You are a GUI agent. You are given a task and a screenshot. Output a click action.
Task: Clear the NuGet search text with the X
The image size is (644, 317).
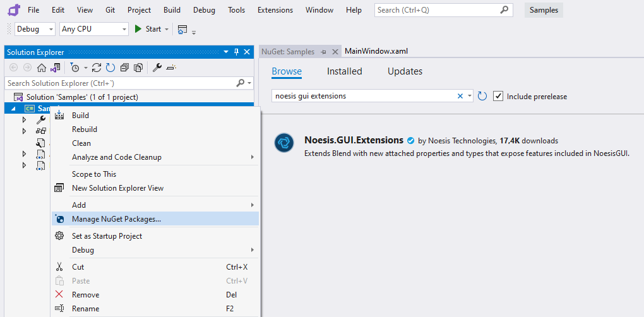(x=460, y=96)
